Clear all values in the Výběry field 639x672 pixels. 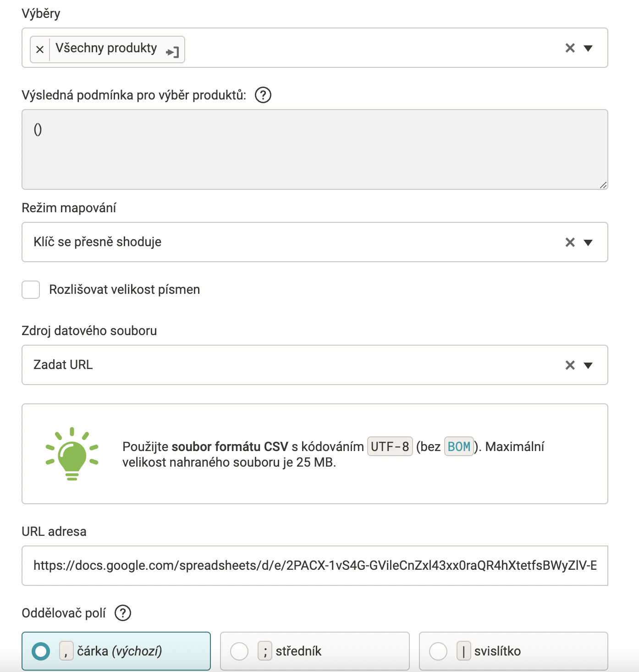point(570,48)
